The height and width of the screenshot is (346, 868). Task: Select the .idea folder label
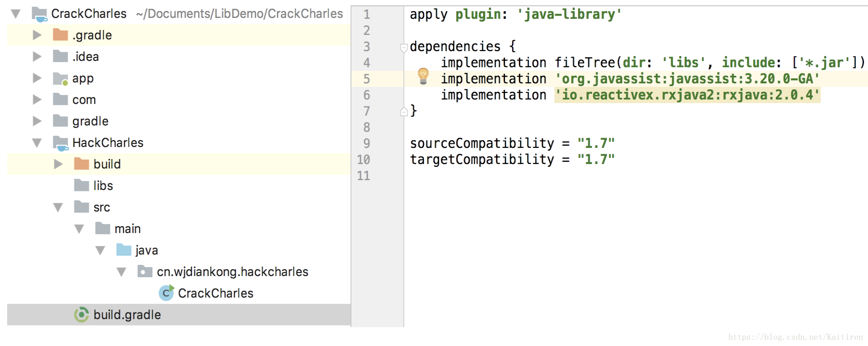coord(86,56)
